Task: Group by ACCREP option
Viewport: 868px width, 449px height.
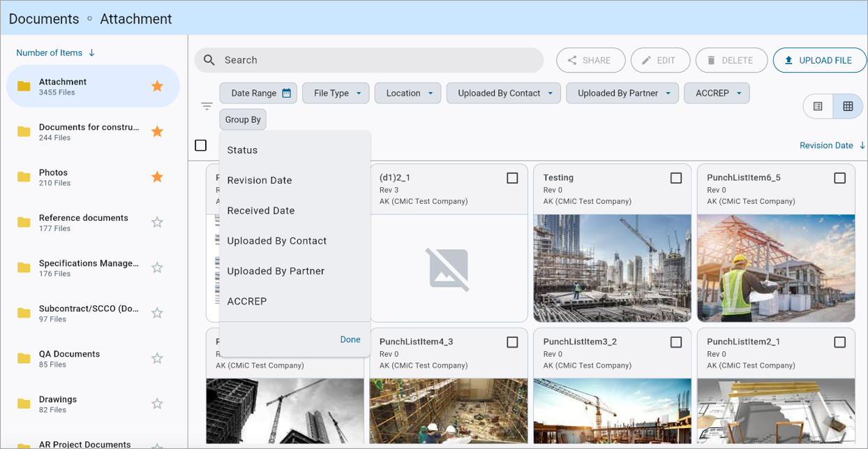Action: (x=294, y=301)
